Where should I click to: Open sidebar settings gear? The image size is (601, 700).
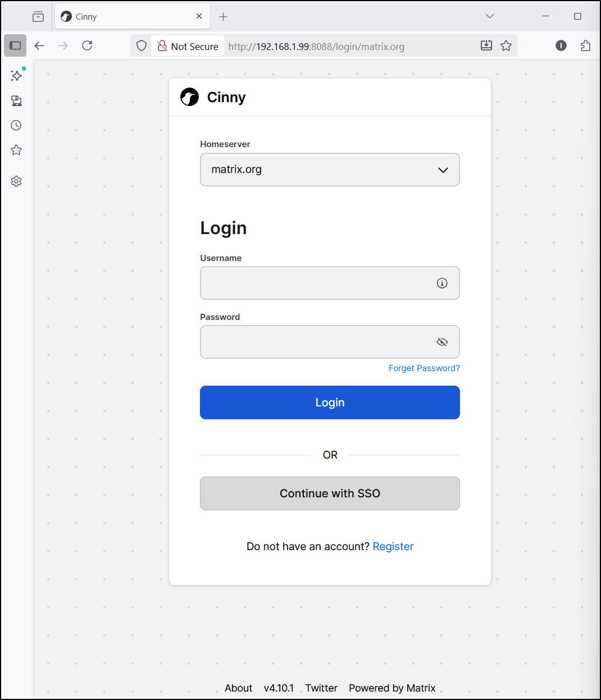click(x=16, y=181)
